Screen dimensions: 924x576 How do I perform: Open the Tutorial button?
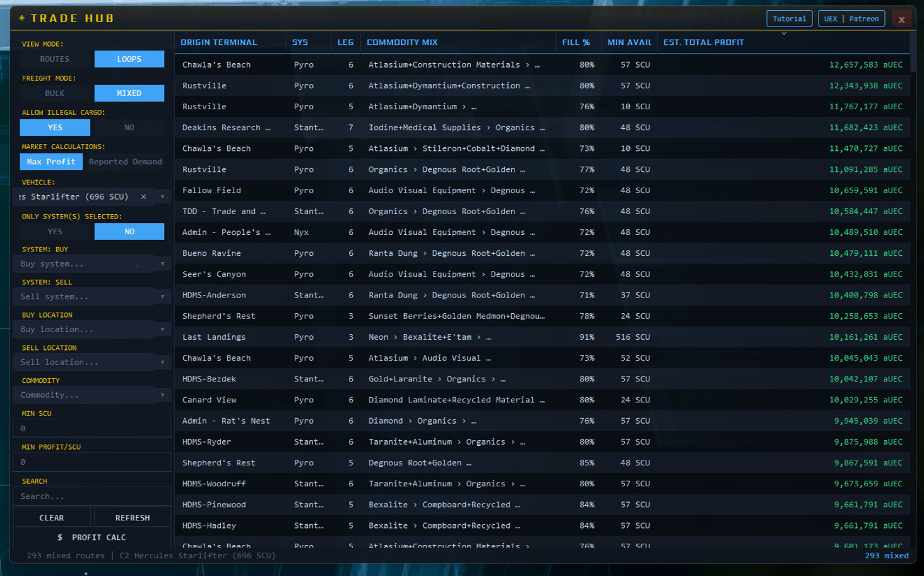[789, 19]
